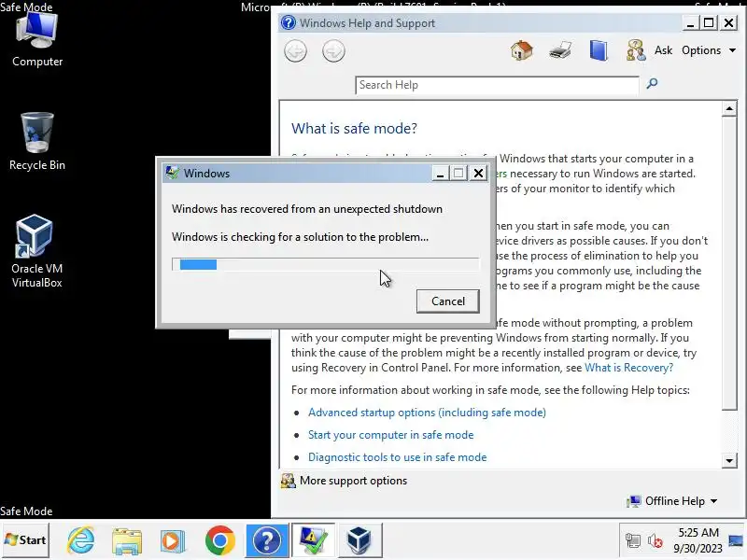Click the Search Help magnifier icon
Viewport: 747px width, 560px height.
(652, 84)
